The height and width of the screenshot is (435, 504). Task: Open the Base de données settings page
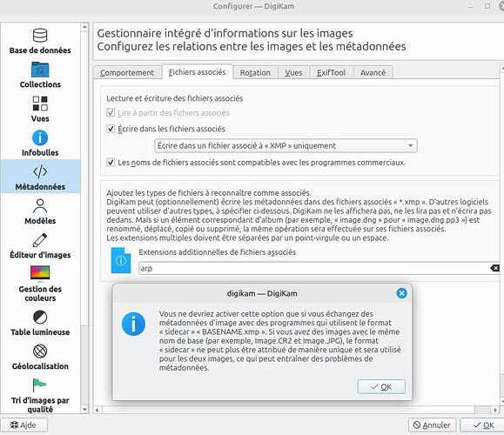40,41
